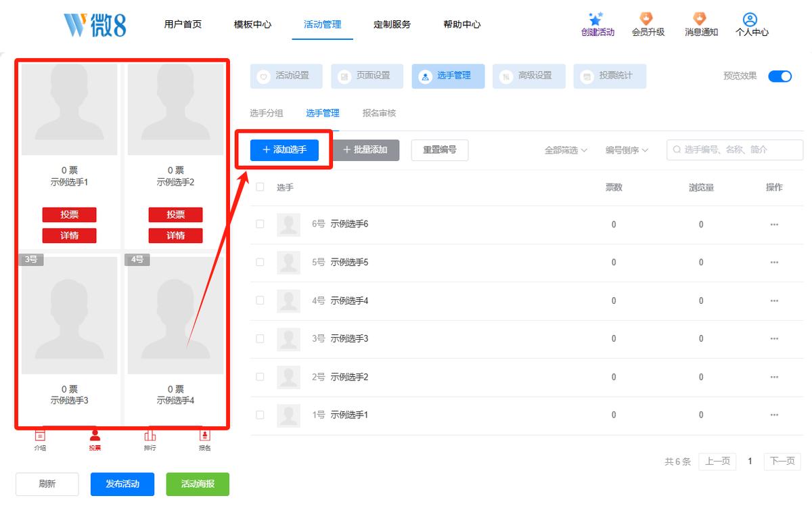Image resolution: width=812 pixels, height=517 pixels.
Task: Open the ··· menu for 示例选手1
Action: [x=774, y=415]
